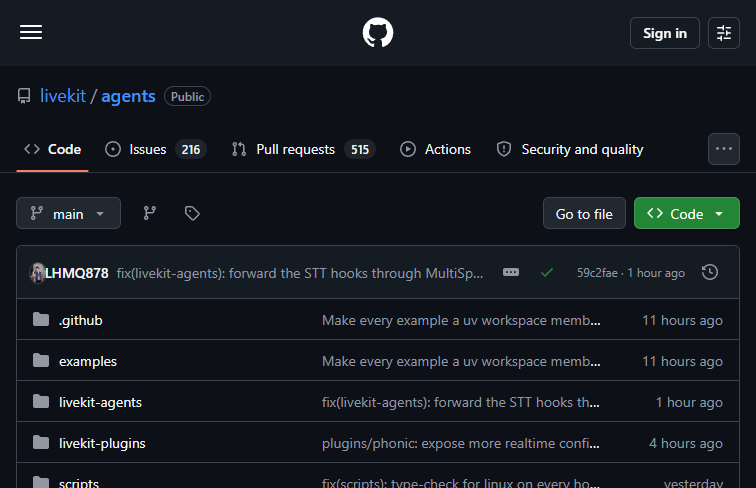Viewport: 756px width, 488px height.
Task: Expand the green Code dropdown
Action: coord(687,213)
